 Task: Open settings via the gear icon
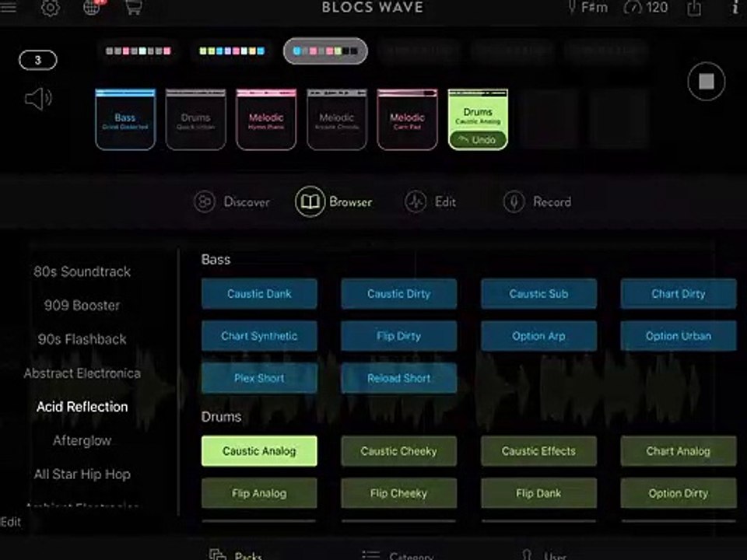(50, 7)
